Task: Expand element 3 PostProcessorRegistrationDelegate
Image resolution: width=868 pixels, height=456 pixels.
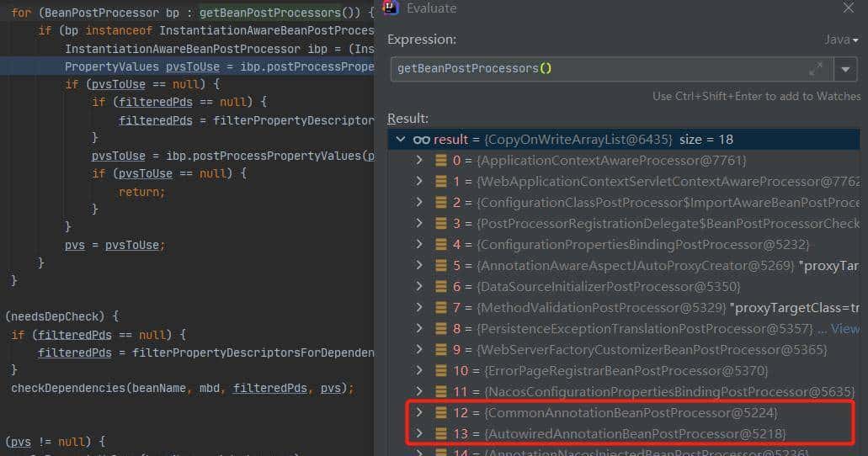Action: point(419,223)
